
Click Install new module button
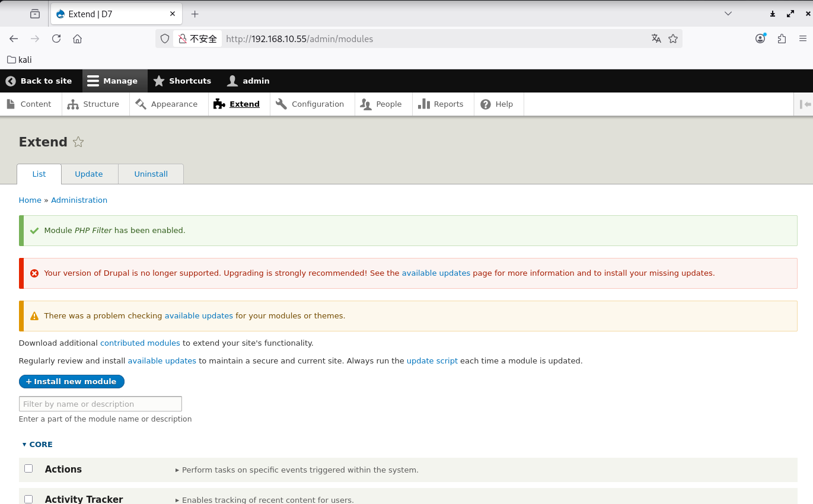coord(72,381)
